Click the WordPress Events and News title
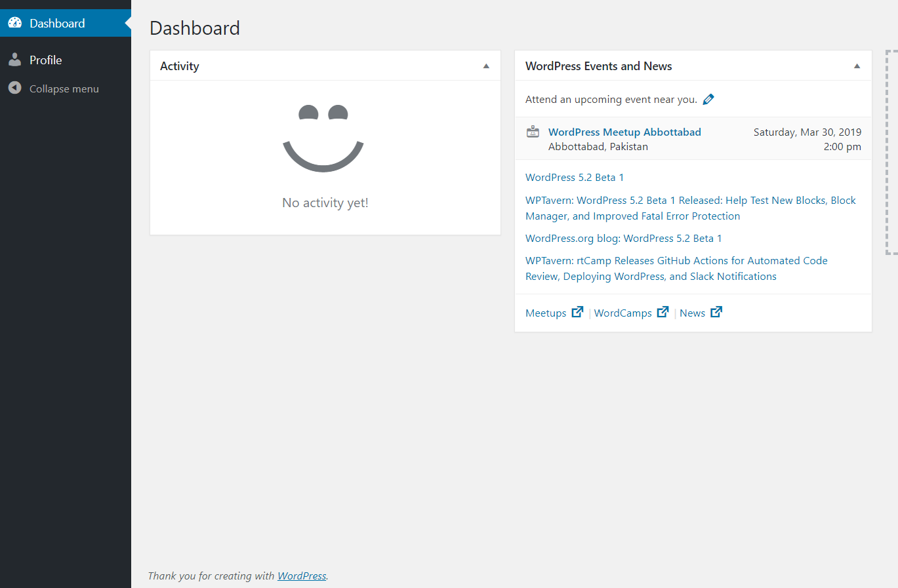The image size is (898, 588). coord(599,66)
